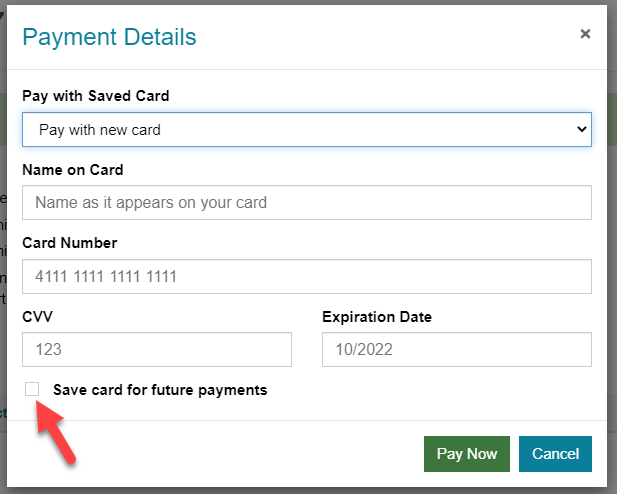Click the 'Expiration Date' label
617x494 pixels.
pyautogui.click(x=377, y=317)
